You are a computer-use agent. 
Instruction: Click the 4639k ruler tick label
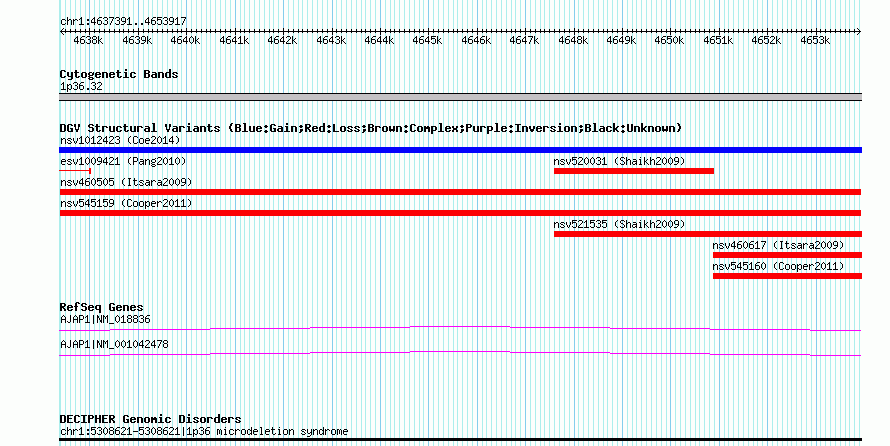tap(137, 41)
